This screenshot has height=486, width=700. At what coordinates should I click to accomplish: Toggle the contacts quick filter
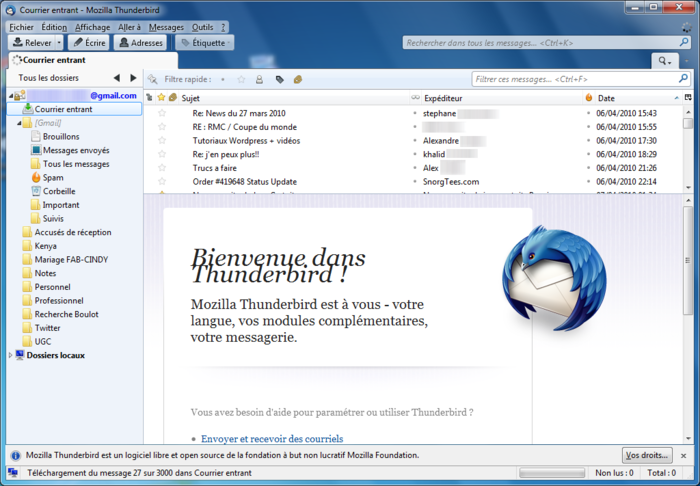pos(259,79)
